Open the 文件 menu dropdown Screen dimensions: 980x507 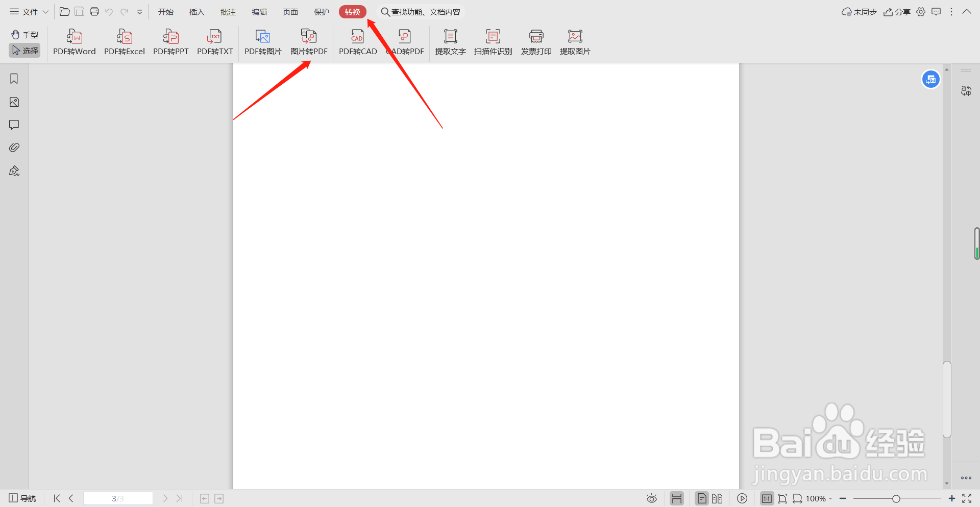pyautogui.click(x=29, y=12)
